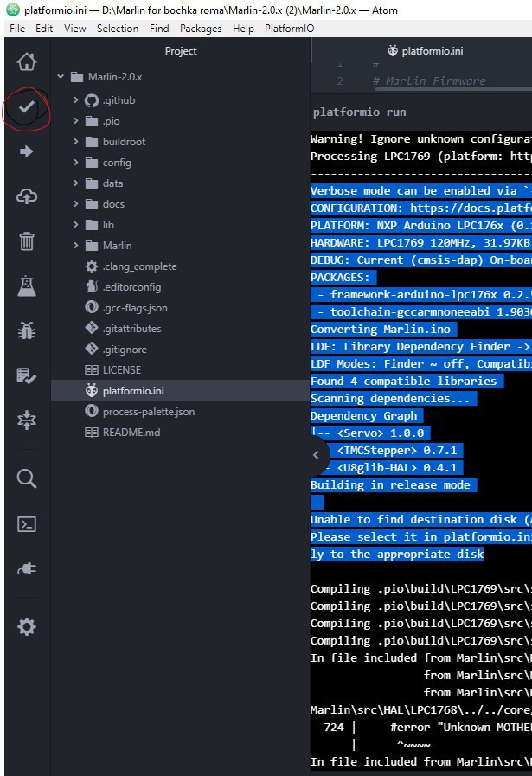Expand the config folder
This screenshot has height=776, width=532.
pos(76,163)
